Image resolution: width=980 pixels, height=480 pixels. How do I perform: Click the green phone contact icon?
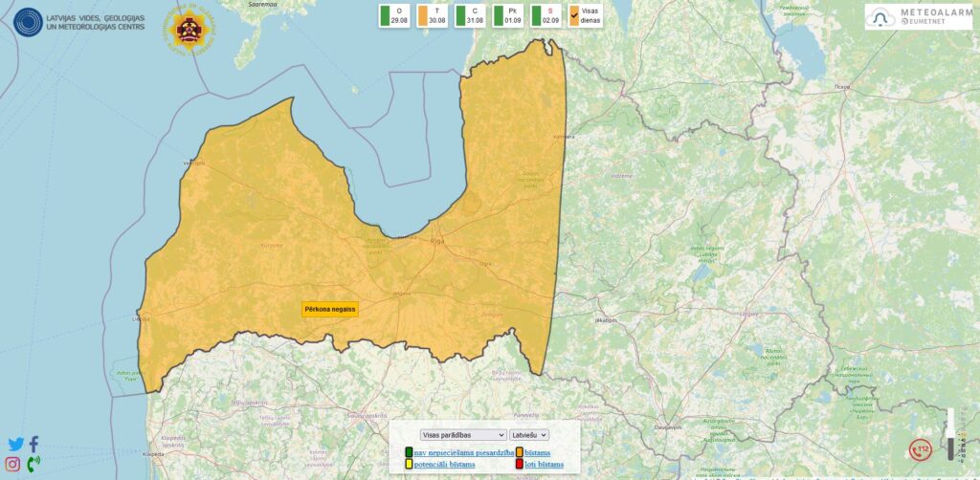coord(34,465)
